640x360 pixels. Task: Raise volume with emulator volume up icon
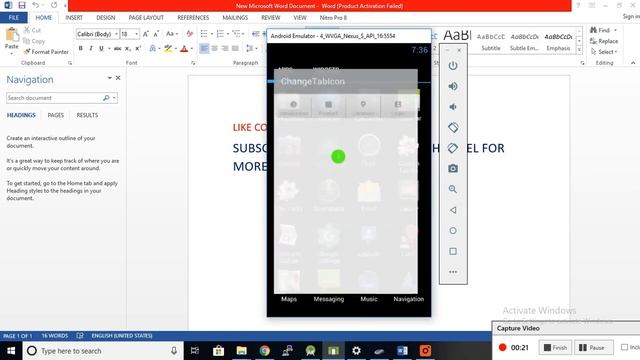453,86
